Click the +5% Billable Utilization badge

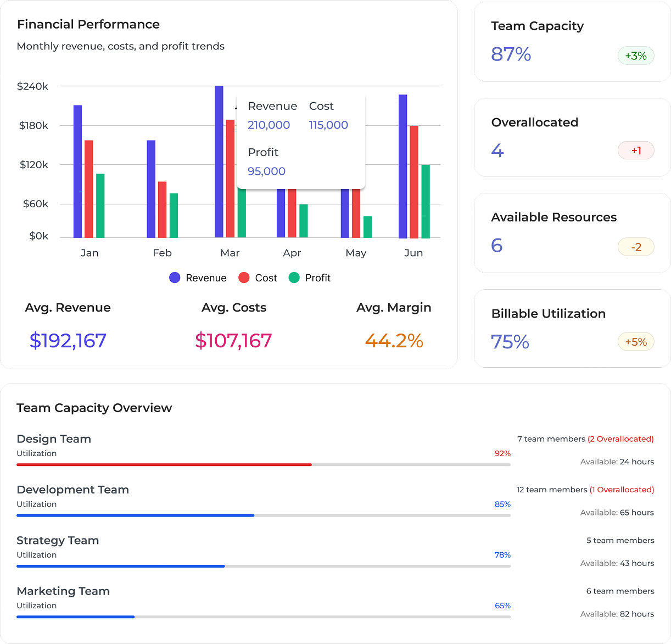point(636,342)
